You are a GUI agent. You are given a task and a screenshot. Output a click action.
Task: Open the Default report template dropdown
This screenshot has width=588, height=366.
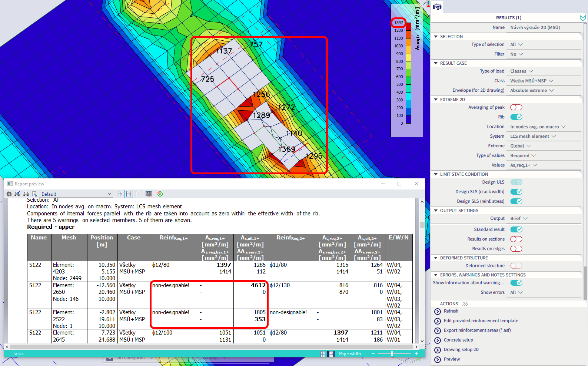(x=76, y=194)
